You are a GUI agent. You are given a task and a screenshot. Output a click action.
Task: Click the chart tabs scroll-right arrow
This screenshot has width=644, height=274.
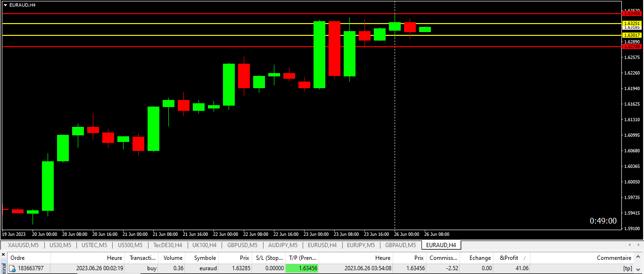639,245
